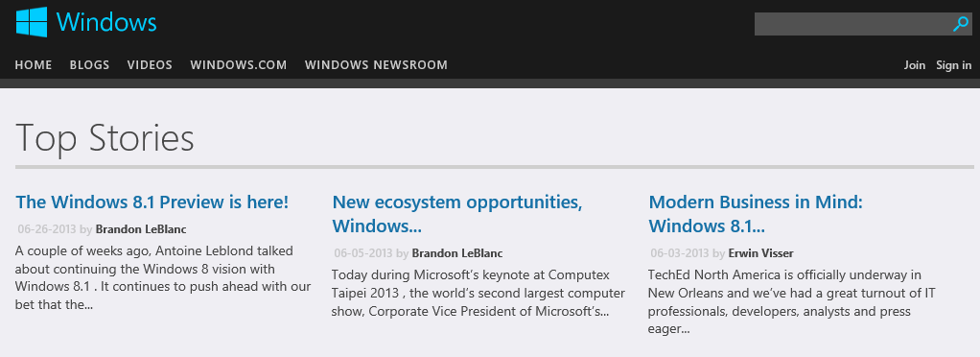Click the Sign in link
The height and width of the screenshot is (357, 980).
tap(954, 65)
